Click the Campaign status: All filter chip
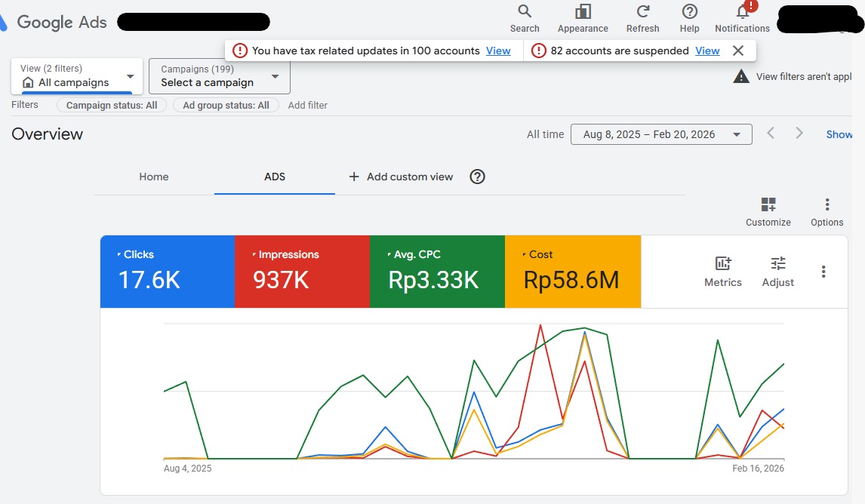865x504 pixels. click(112, 106)
